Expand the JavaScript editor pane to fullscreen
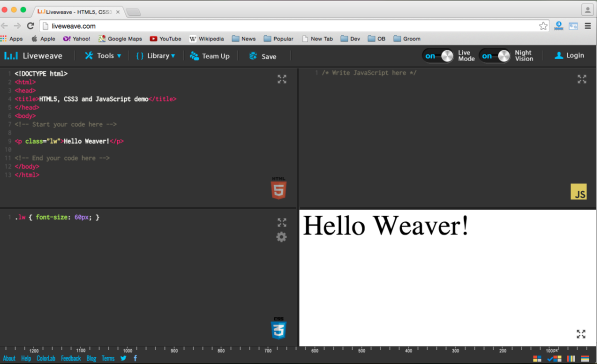The width and height of the screenshot is (597, 364). [x=582, y=79]
